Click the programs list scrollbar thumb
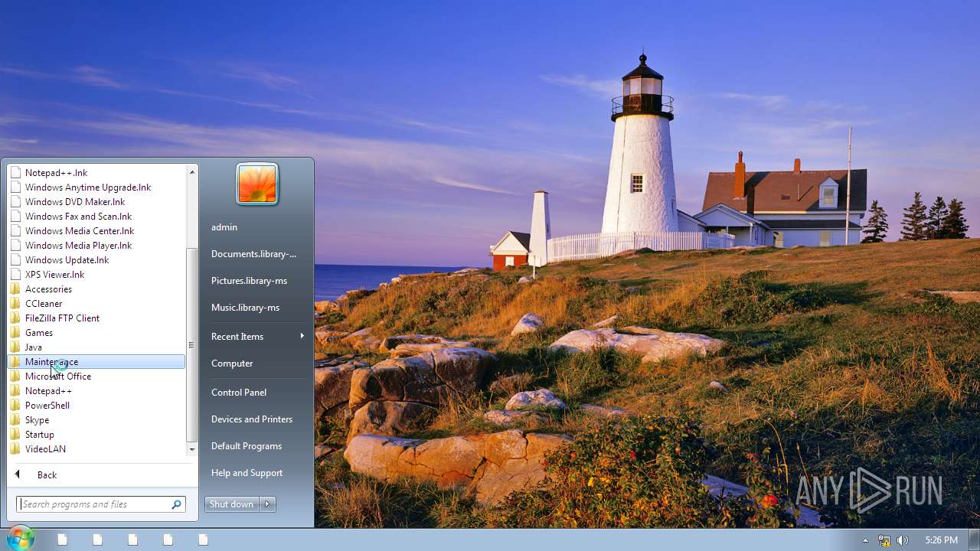 [x=191, y=344]
